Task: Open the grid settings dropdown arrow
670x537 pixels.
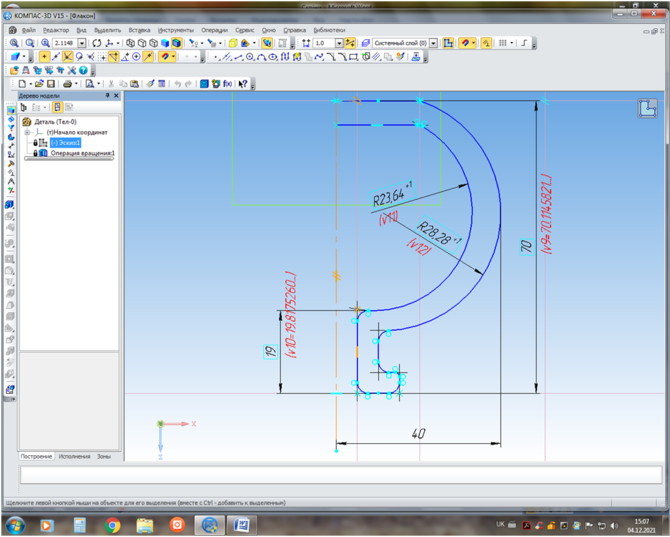Action: point(511,43)
